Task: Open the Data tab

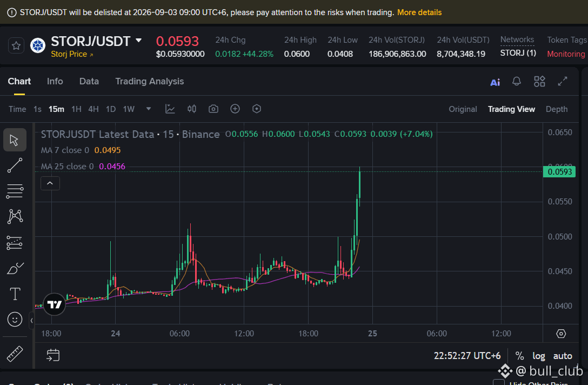Action: (x=89, y=82)
